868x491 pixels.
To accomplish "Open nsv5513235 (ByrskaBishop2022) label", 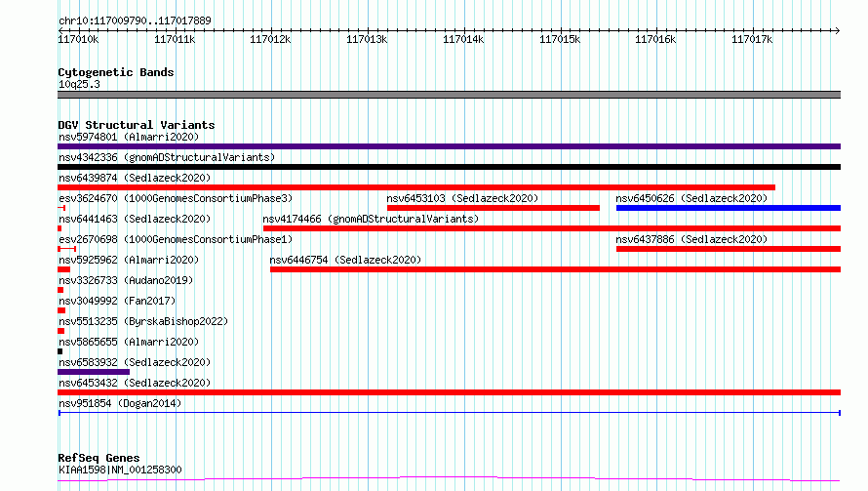I will tap(143, 321).
